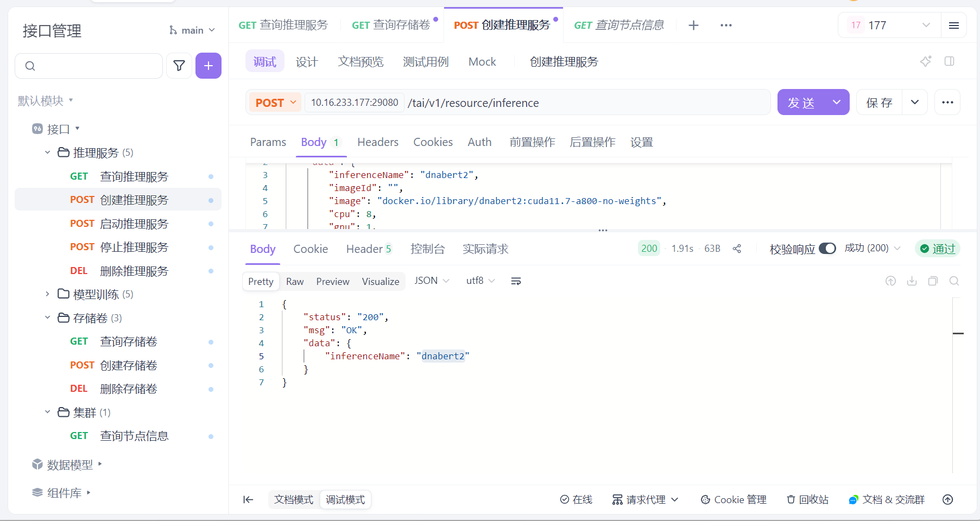Open the tab bar more options ellipsis
Image resolution: width=980 pixels, height=521 pixels.
point(726,26)
